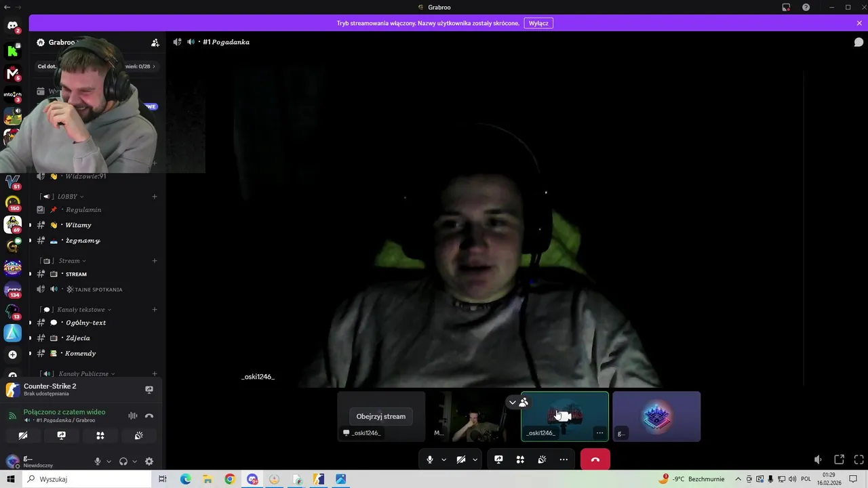Click the Obejrzyj stream button
The width and height of the screenshot is (868, 488).
[381, 416]
